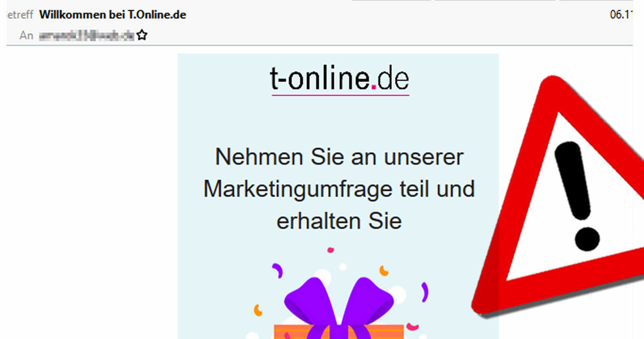Image resolution: width=644 pixels, height=339 pixels.
Task: Click the orange striped gift box
Action: [339, 332]
